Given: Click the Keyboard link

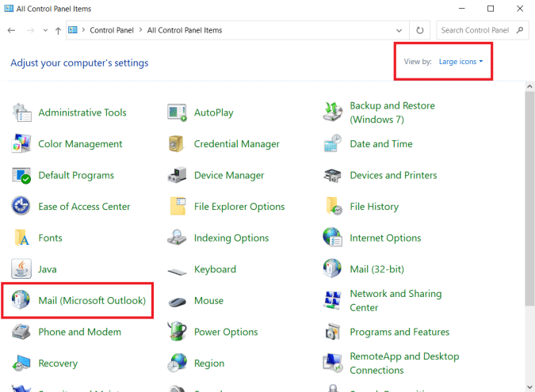Looking at the screenshot, I should (215, 269).
